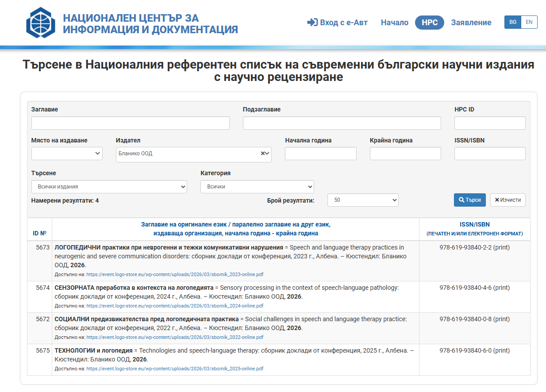Click the Подзаглавие input field

(342, 123)
